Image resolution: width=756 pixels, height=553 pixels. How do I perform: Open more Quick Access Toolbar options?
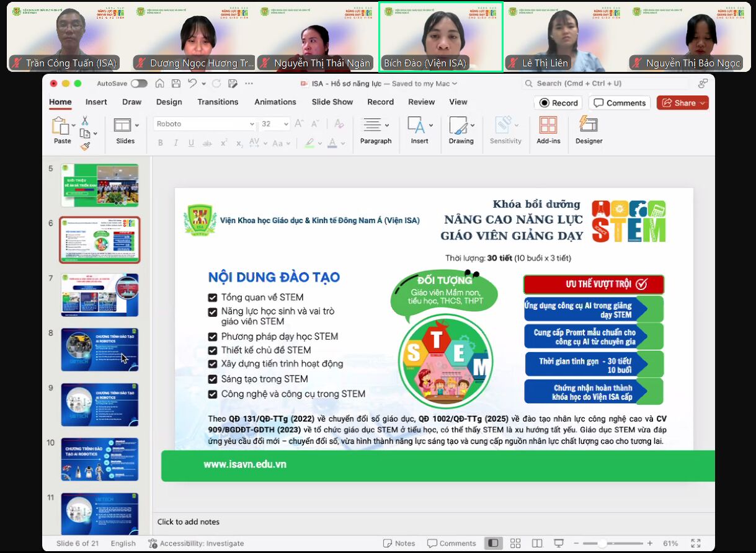249,84
